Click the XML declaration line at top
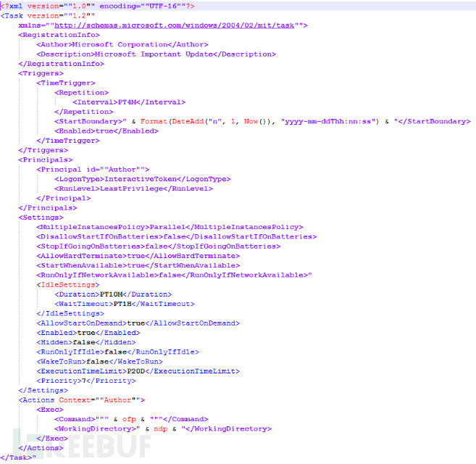Image resolution: width=476 pixels, height=464 pixels. 98,6
